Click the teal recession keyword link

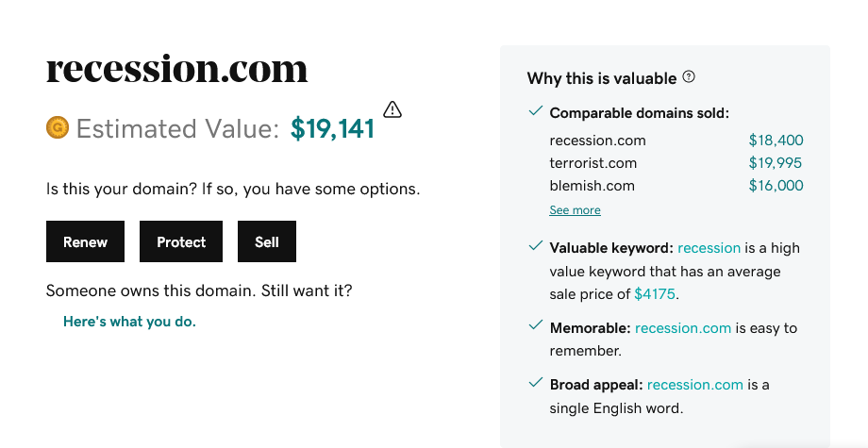pyautogui.click(x=709, y=248)
